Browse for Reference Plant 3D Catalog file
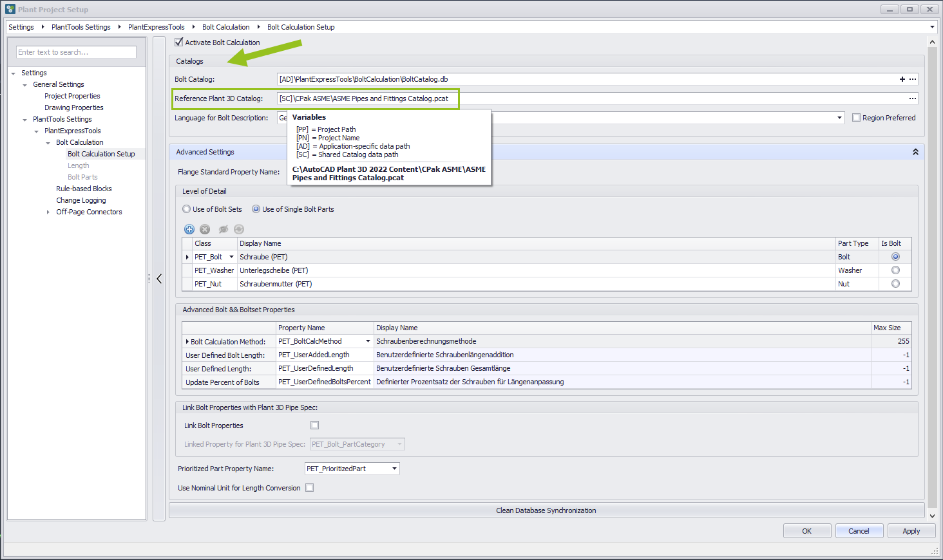Image resolution: width=943 pixels, height=560 pixels. point(913,98)
